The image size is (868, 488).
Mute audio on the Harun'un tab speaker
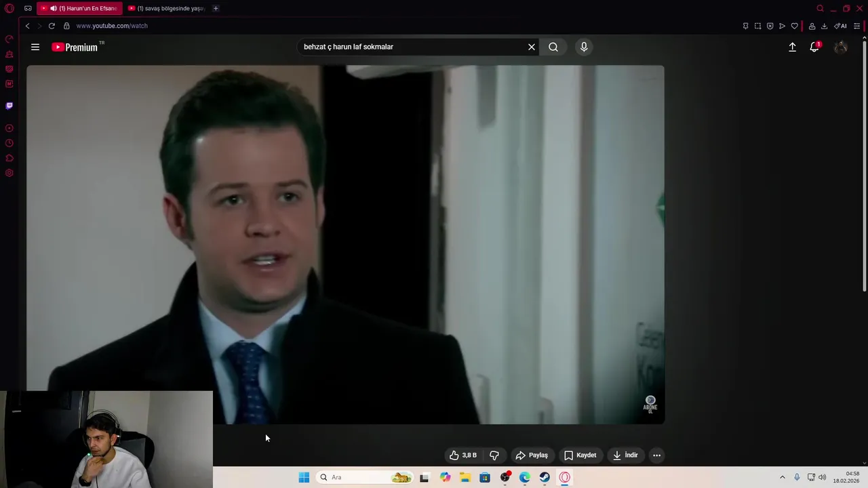pyautogui.click(x=54, y=8)
